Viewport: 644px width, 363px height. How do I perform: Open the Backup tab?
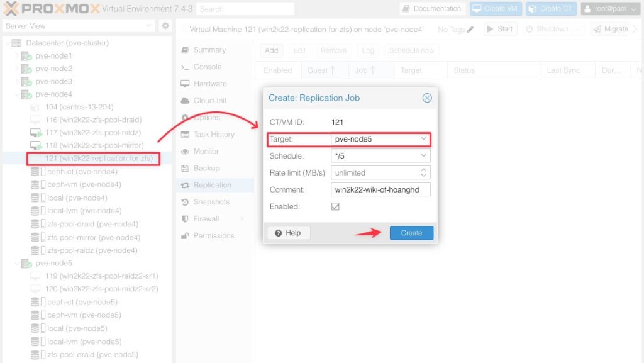point(215,168)
